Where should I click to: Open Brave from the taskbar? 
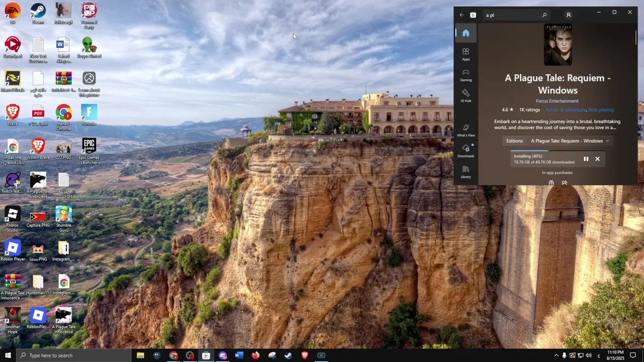[x=305, y=355]
